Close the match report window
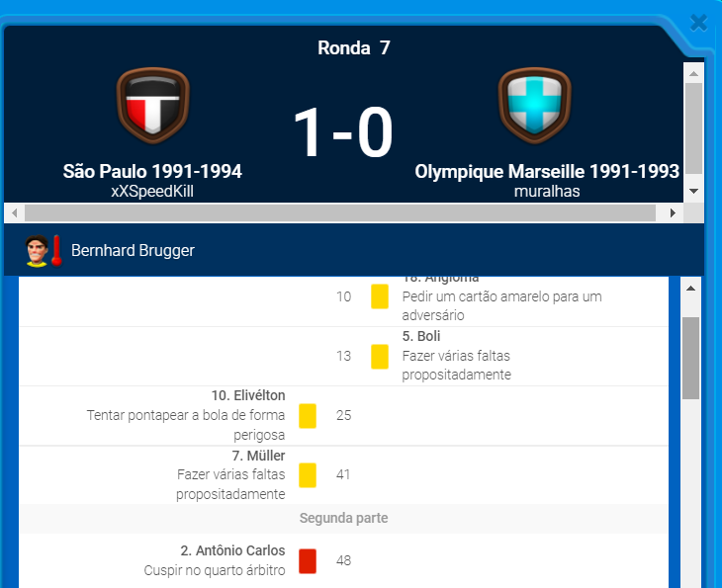Screen dimensions: 722x588 click(x=699, y=22)
